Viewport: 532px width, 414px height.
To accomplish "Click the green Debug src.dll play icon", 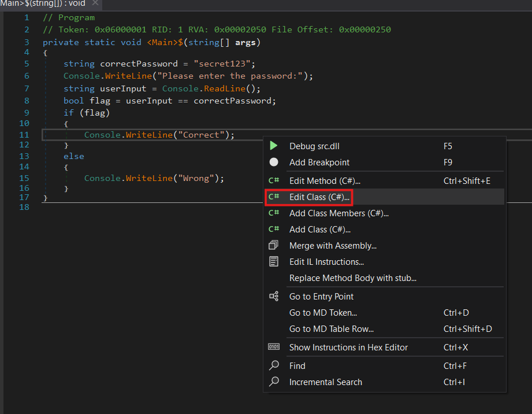I will (273, 146).
